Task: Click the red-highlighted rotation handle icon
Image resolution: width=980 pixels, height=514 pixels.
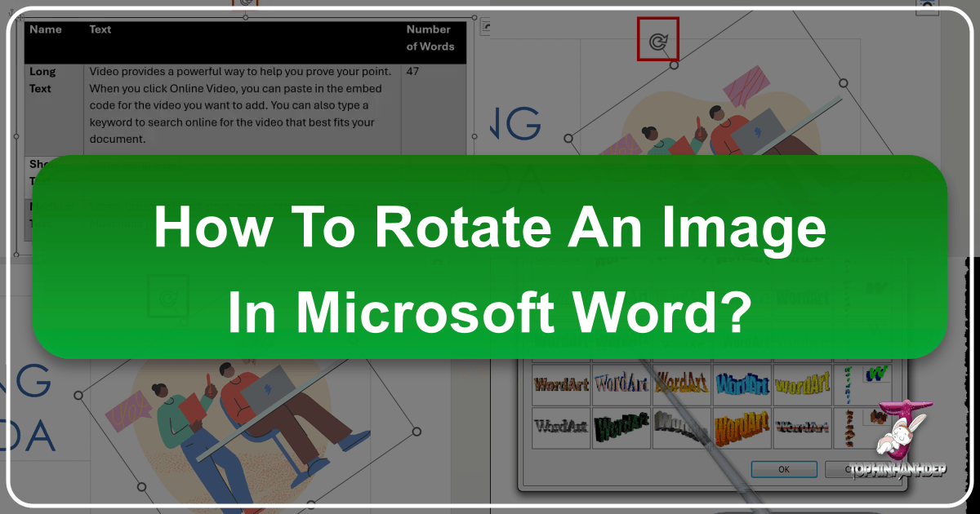Action: coord(657,42)
